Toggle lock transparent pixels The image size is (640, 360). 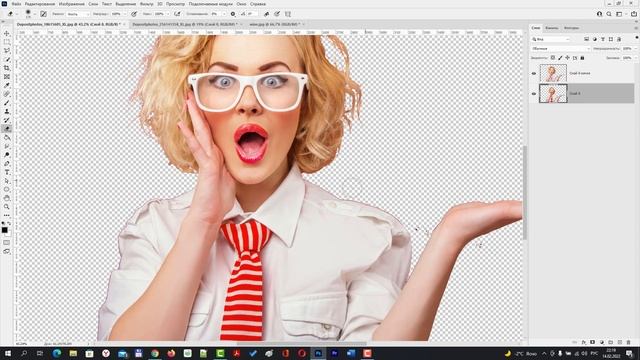point(553,58)
